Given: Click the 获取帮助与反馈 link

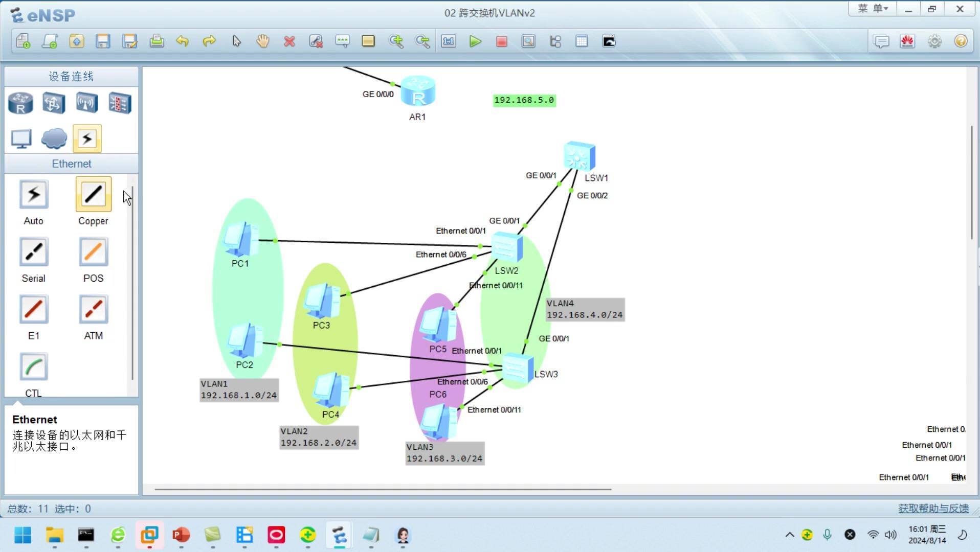Looking at the screenshot, I should tap(932, 509).
